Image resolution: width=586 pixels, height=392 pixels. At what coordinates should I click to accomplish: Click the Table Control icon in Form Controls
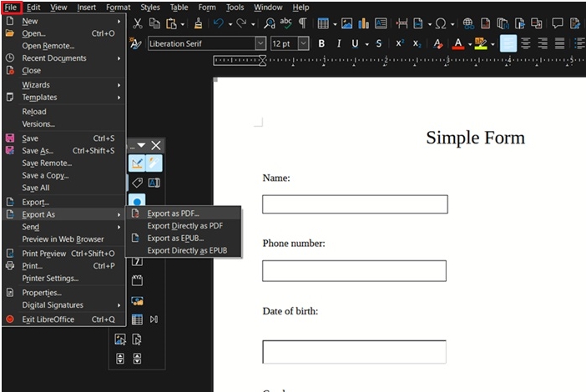tap(137, 319)
